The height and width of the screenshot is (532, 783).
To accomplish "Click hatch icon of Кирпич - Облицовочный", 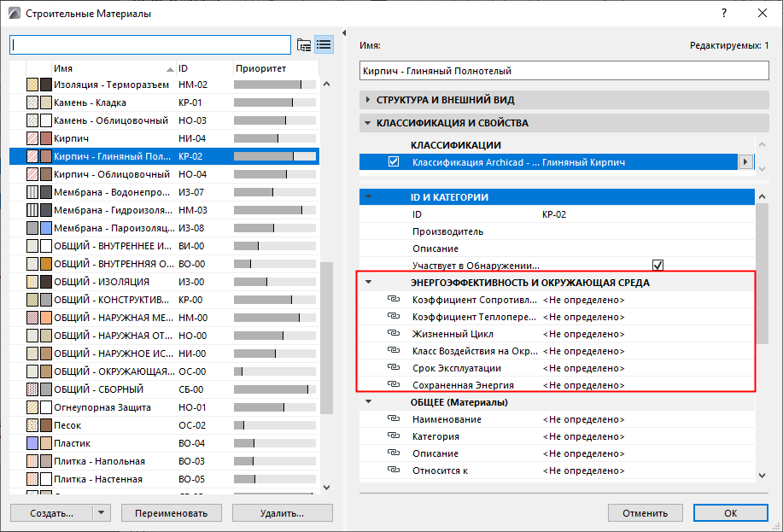I will pos(32,174).
